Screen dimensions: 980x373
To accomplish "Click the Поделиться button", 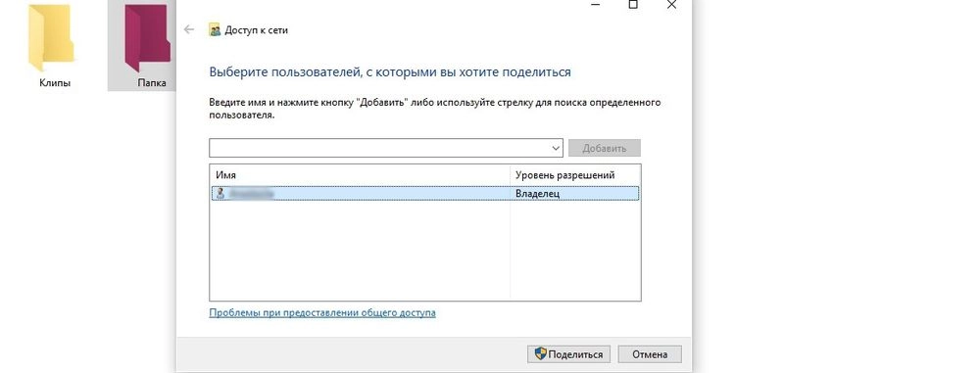I will click(x=568, y=354).
